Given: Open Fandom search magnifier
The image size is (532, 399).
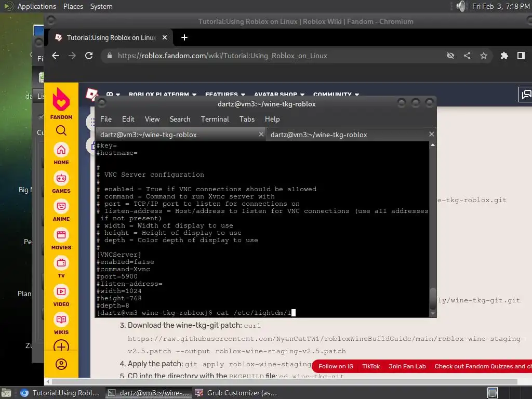Looking at the screenshot, I should click(x=61, y=130).
